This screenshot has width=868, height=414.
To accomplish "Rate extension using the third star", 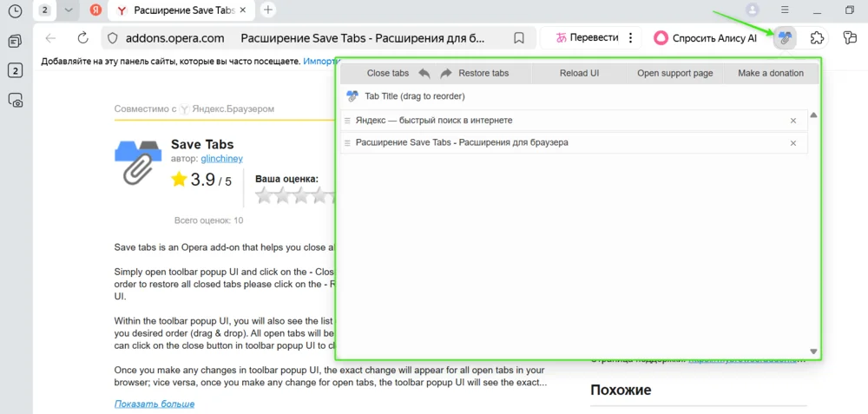I will 303,195.
